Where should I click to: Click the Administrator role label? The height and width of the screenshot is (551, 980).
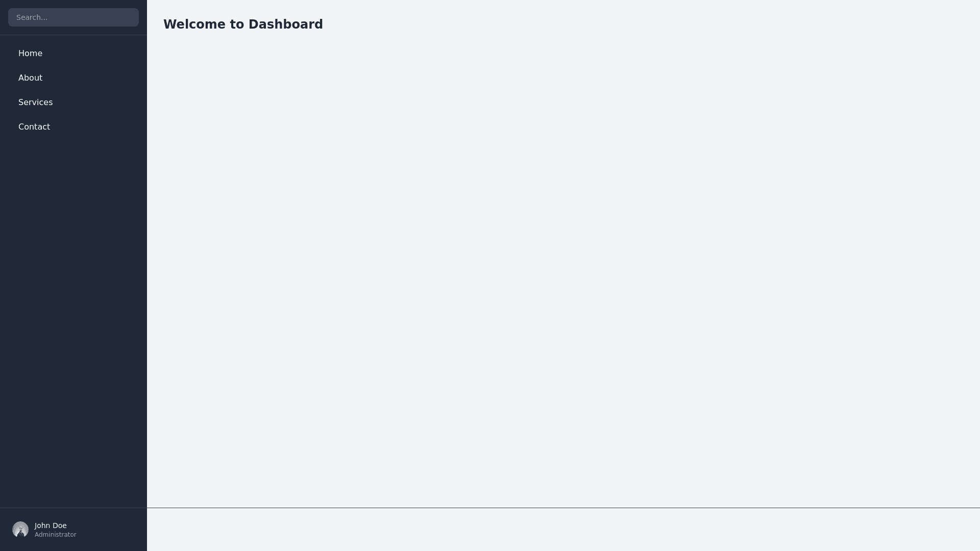pos(56,535)
